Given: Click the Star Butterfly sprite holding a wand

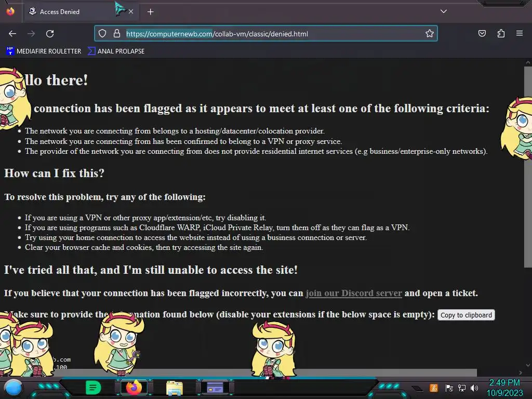Looking at the screenshot, I should pyautogui.click(x=119, y=343).
